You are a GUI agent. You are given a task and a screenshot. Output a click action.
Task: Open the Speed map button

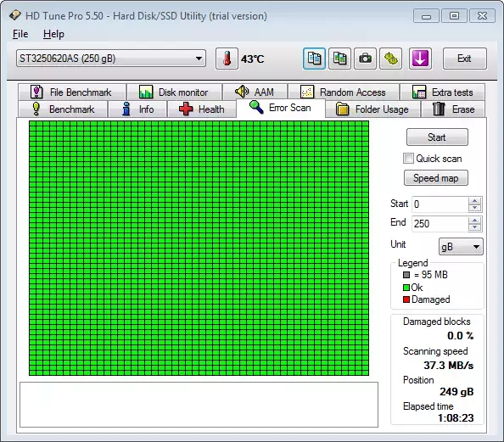(436, 178)
